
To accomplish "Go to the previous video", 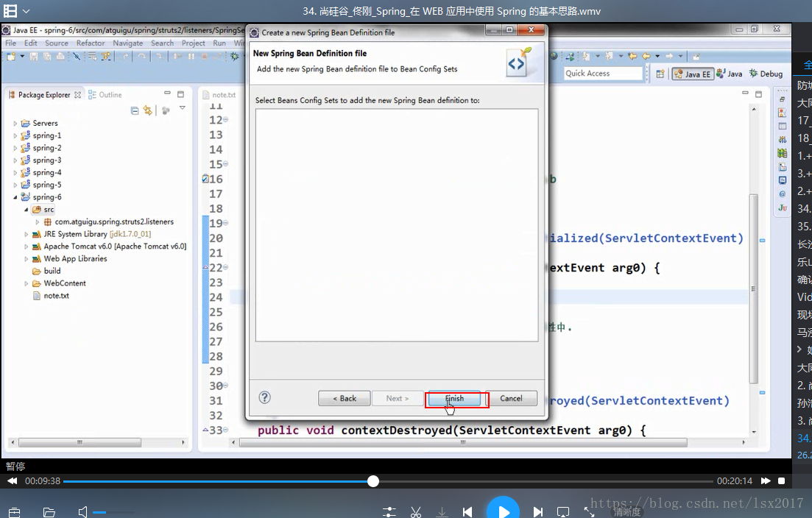I will (467, 512).
